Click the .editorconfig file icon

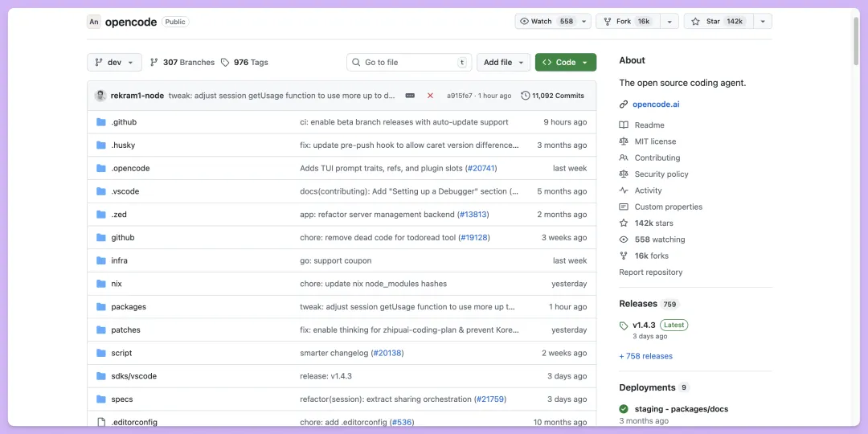pos(100,423)
